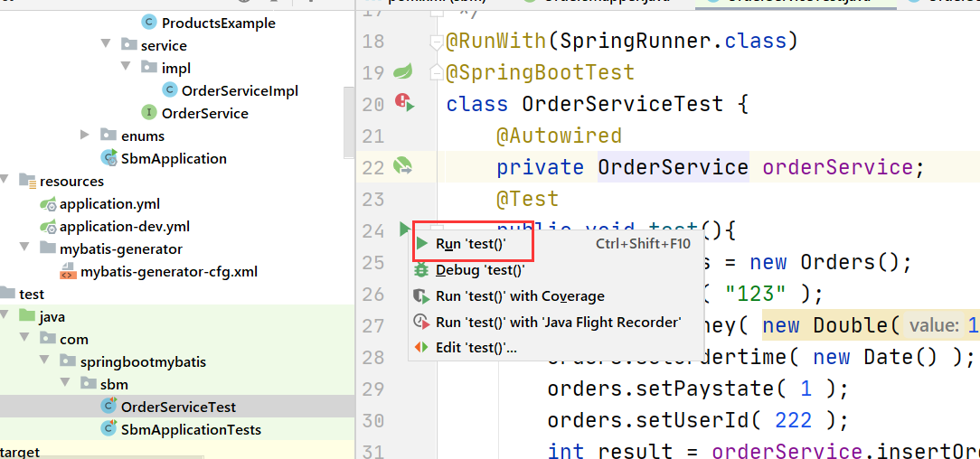This screenshot has width=980, height=459.
Task: Click the OrderService type on line 22
Action: click(674, 167)
